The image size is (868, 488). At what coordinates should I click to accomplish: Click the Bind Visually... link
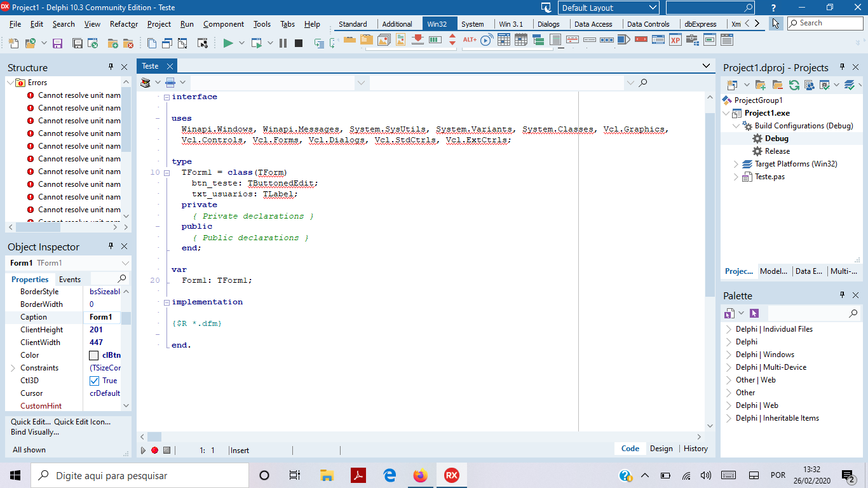(x=35, y=432)
